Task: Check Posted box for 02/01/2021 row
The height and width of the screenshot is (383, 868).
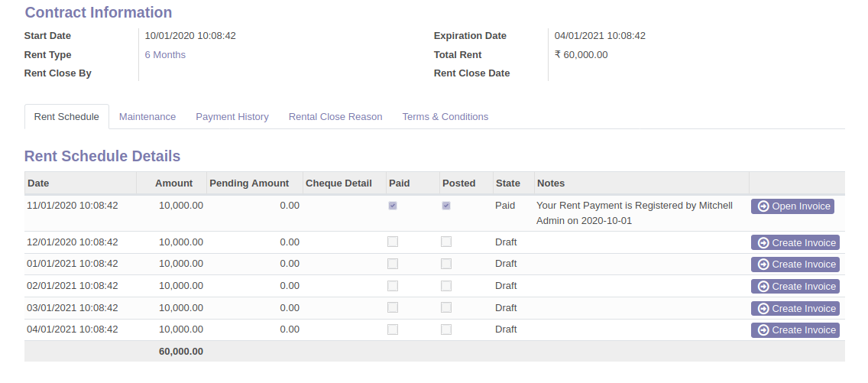Action: [x=446, y=286]
